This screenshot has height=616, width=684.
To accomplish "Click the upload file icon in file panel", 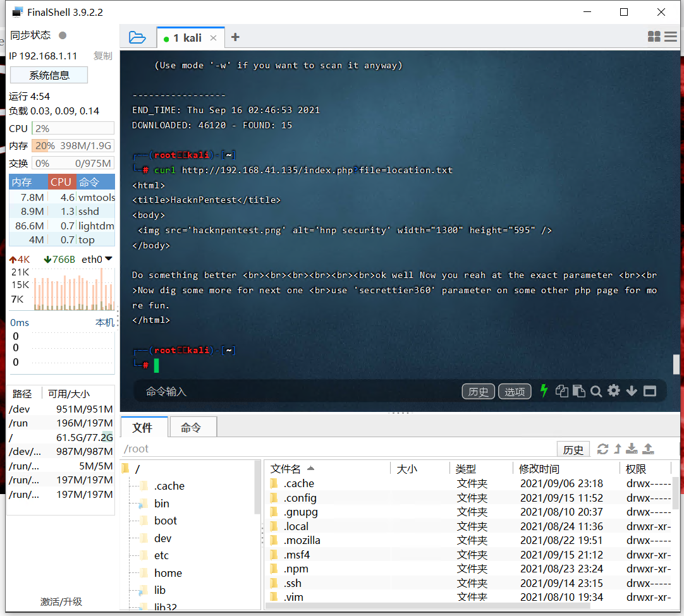I will tap(647, 449).
